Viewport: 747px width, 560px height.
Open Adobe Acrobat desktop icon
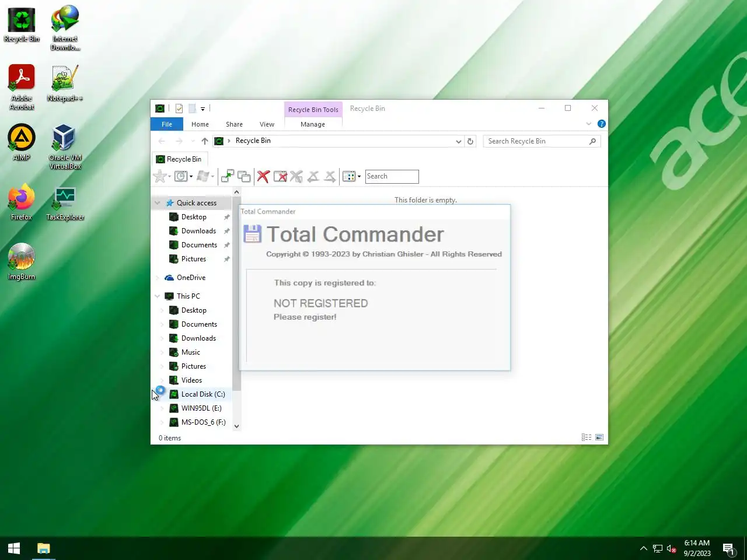[x=22, y=87]
